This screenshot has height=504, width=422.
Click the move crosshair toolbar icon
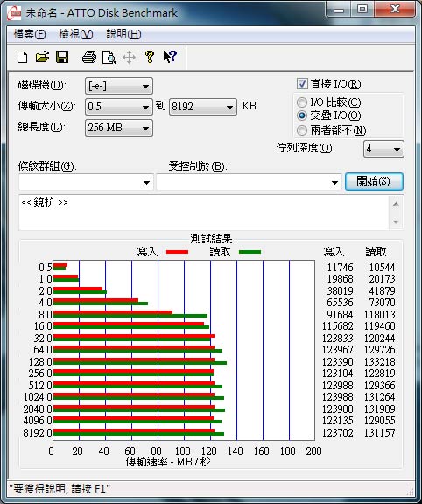(x=129, y=58)
